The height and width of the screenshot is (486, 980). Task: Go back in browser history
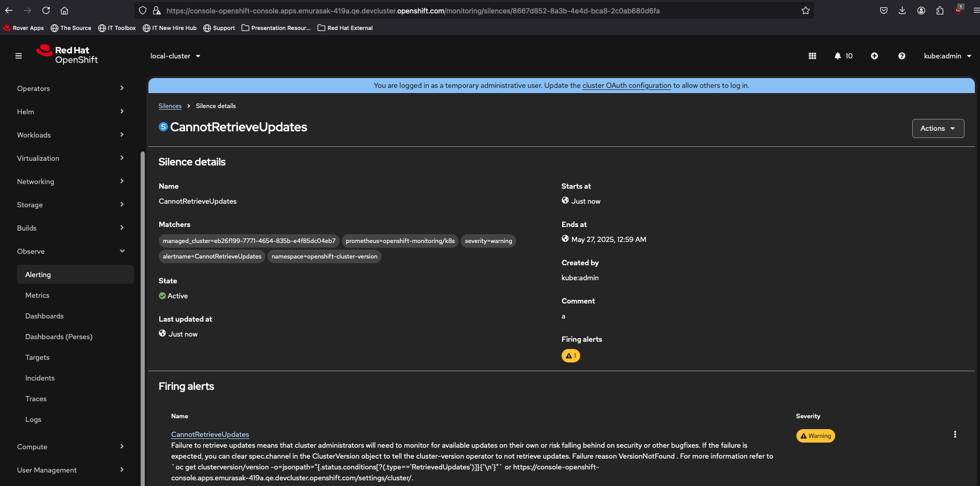tap(9, 10)
